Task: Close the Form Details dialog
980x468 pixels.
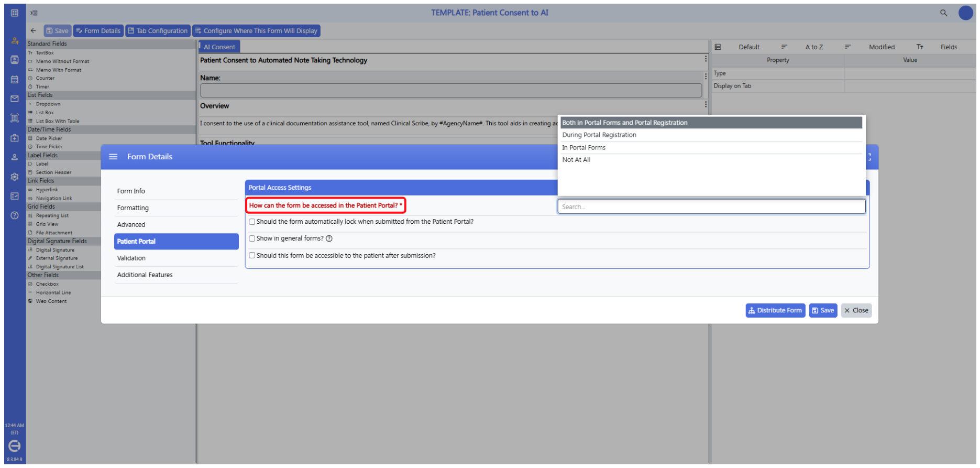Action: pos(856,311)
